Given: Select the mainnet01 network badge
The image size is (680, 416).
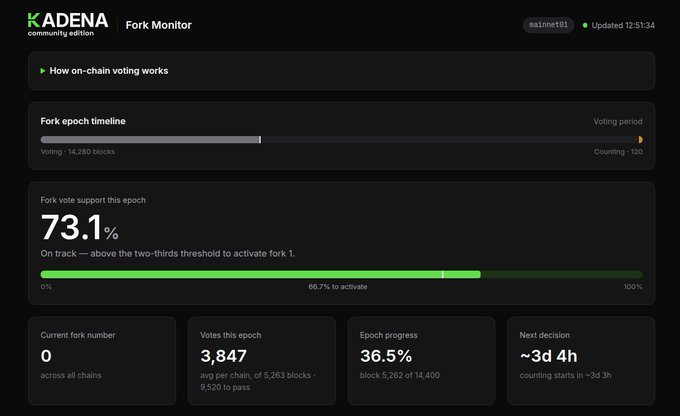Looking at the screenshot, I should point(548,25).
